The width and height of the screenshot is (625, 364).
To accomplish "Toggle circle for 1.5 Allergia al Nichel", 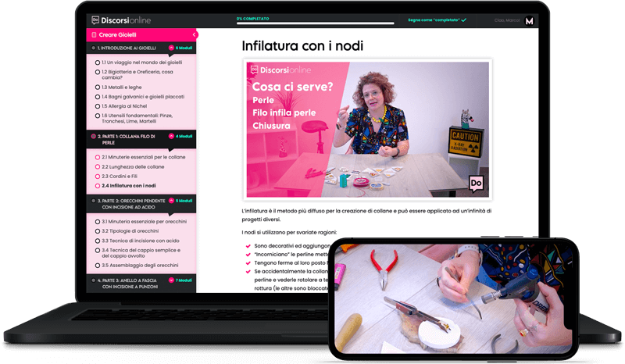I will click(97, 106).
